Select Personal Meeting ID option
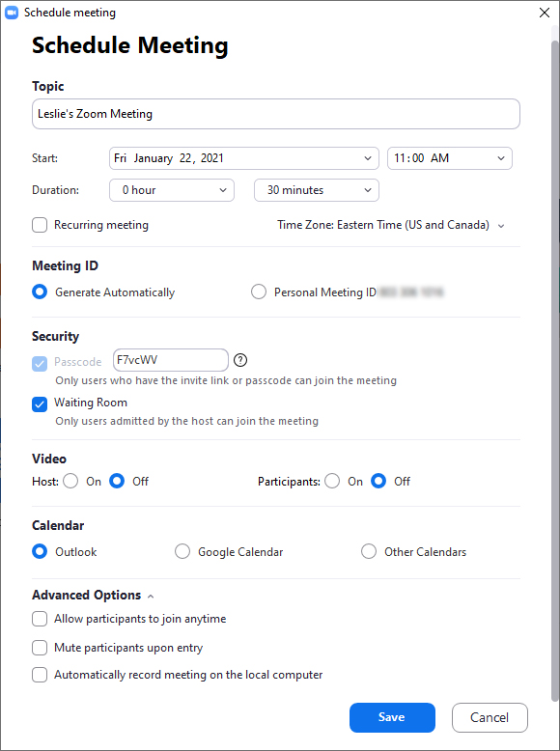 (259, 292)
